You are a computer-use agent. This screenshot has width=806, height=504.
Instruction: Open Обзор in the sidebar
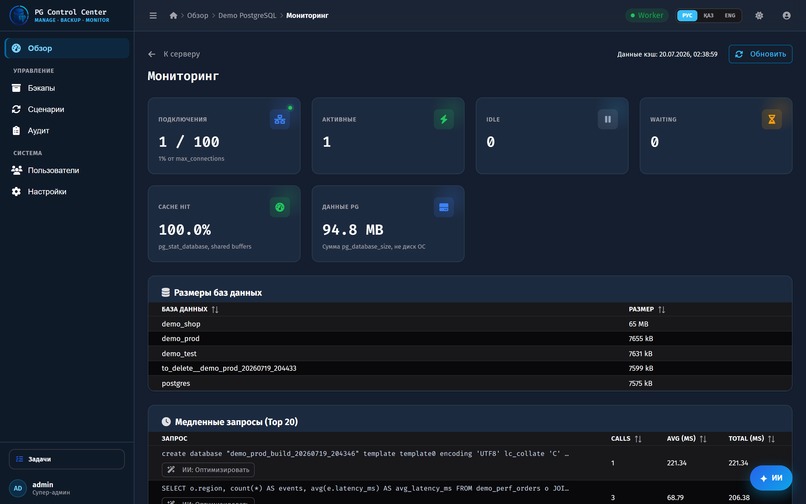click(x=67, y=48)
